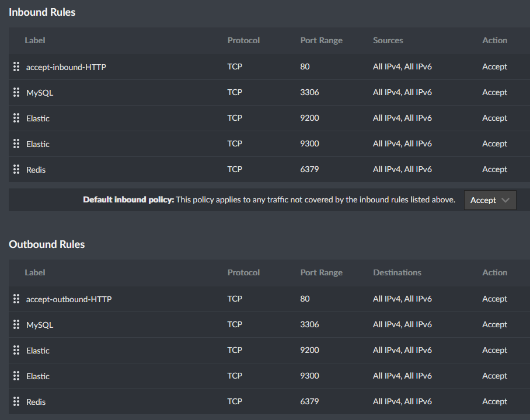
Task: Click the inbound Port Range column header
Action: tap(321, 40)
